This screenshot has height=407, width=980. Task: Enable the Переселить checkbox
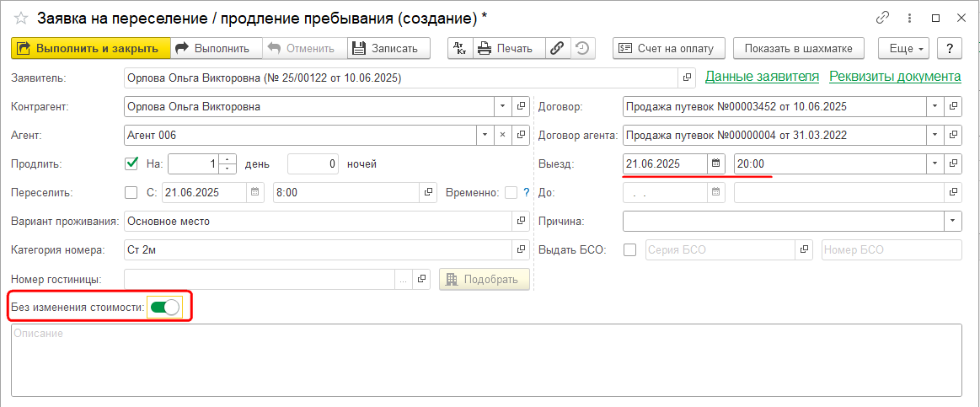(x=131, y=192)
